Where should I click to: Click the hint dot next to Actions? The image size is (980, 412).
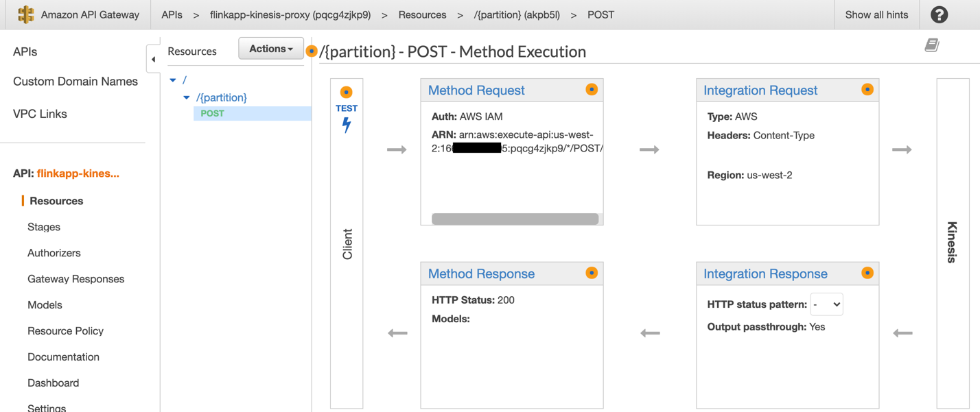(312, 51)
